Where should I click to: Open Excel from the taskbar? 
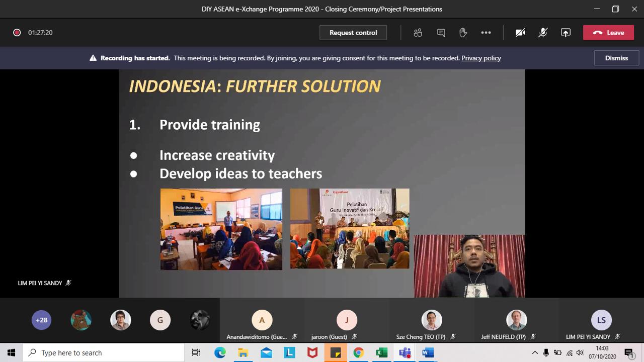[x=381, y=353]
